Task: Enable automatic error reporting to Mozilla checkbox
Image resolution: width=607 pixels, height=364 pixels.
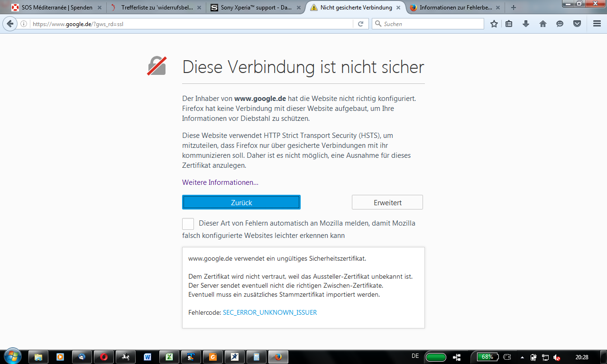Action: (x=188, y=224)
